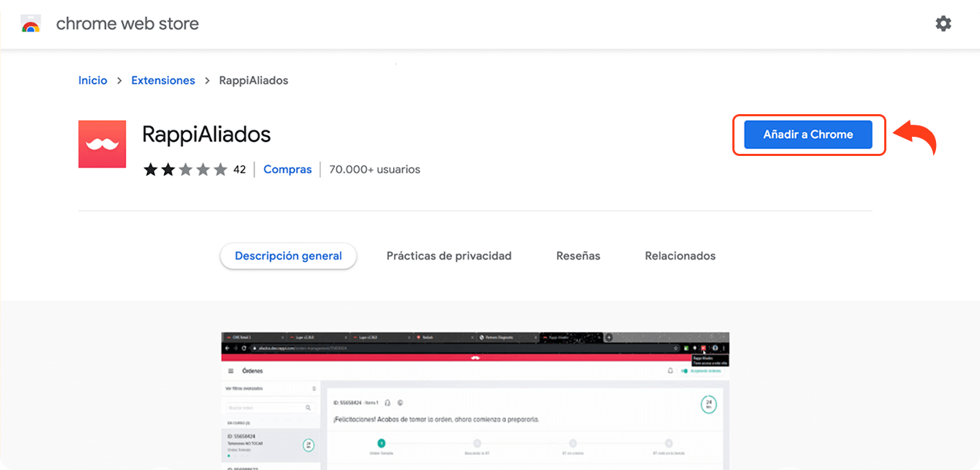Click the Chrome Web Store rainbow logo
Image resolution: width=980 pixels, height=470 pixels.
31,24
